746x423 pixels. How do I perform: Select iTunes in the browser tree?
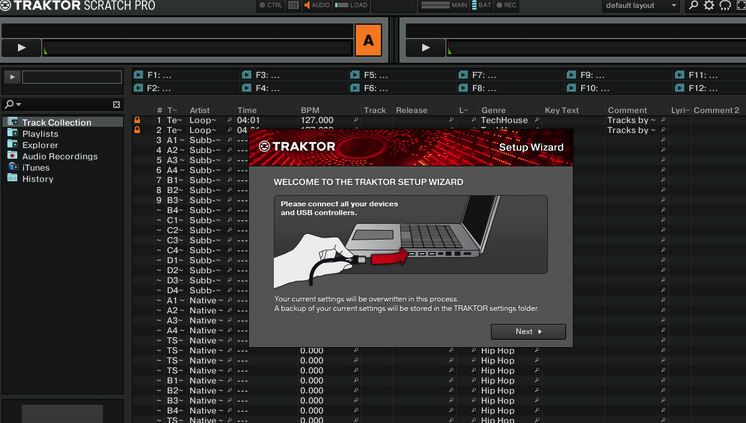point(36,168)
